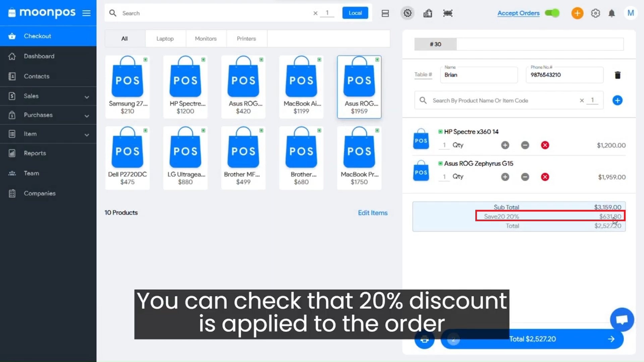Open the top-right settings gear

595,13
